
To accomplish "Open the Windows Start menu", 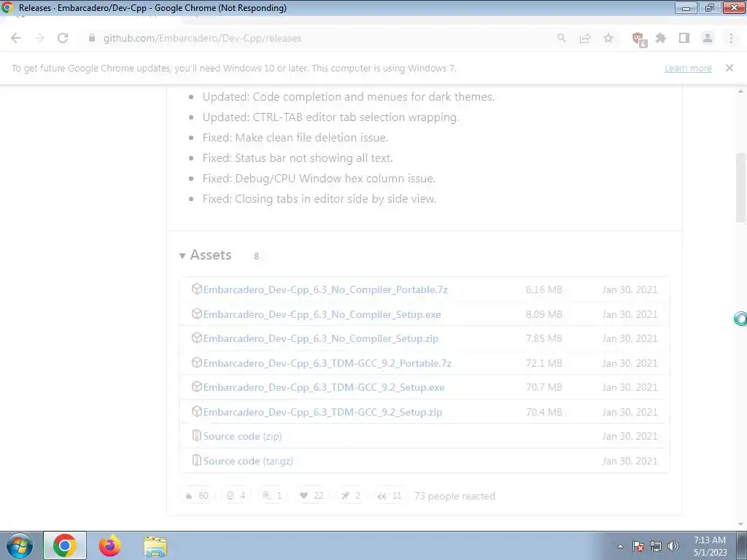I will [20, 545].
